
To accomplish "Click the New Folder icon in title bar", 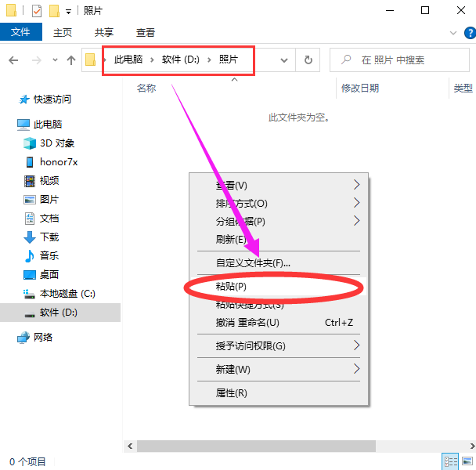I will click(54, 11).
